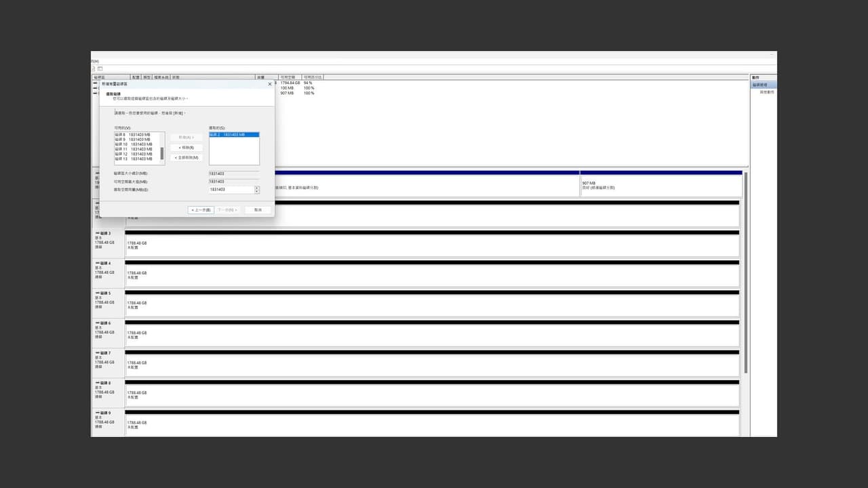Close the new volume wizard with X
The width and height of the screenshot is (868, 488).
270,84
